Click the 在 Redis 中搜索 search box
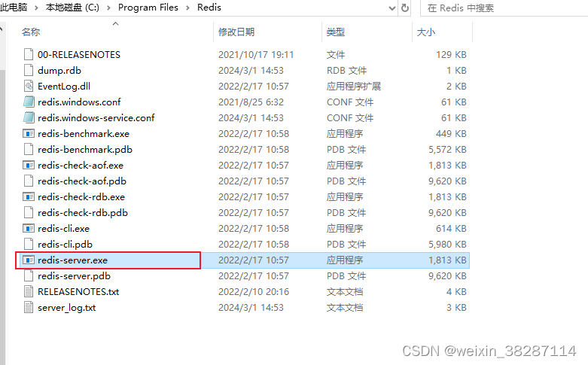Viewport: 588px width, 365px height. point(502,8)
